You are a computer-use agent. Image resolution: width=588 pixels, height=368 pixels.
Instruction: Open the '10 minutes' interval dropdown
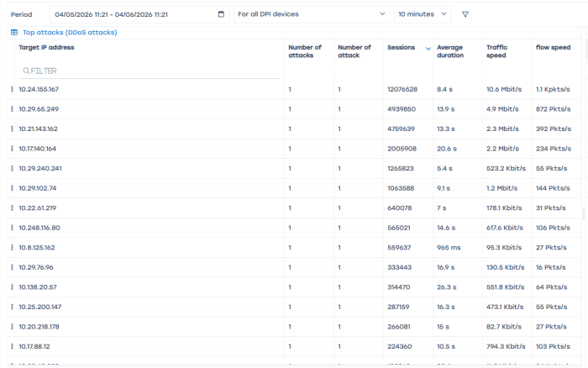point(423,14)
